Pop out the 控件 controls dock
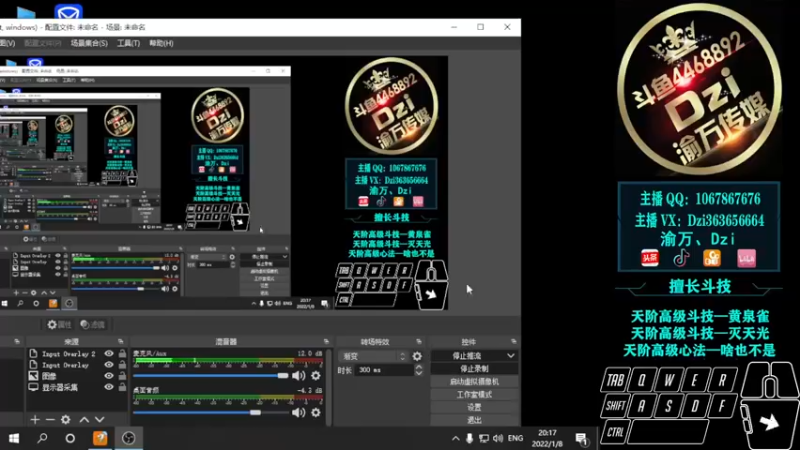This screenshot has width=800, height=450. (514, 341)
